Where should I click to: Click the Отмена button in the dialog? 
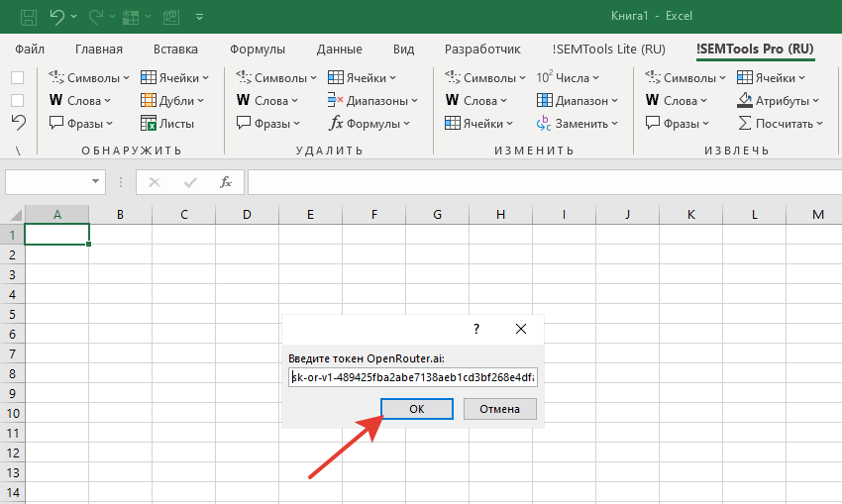coord(499,409)
